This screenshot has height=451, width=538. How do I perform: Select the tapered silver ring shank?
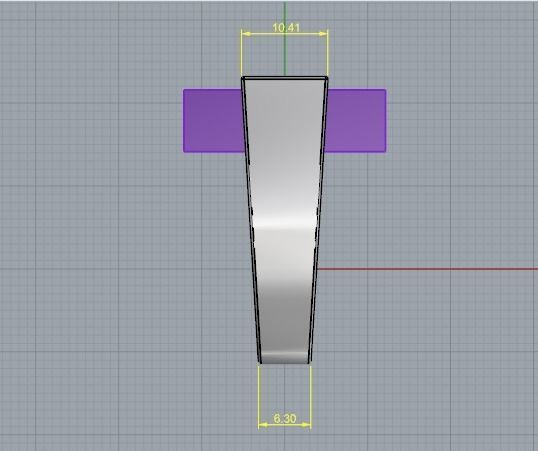pos(284,220)
